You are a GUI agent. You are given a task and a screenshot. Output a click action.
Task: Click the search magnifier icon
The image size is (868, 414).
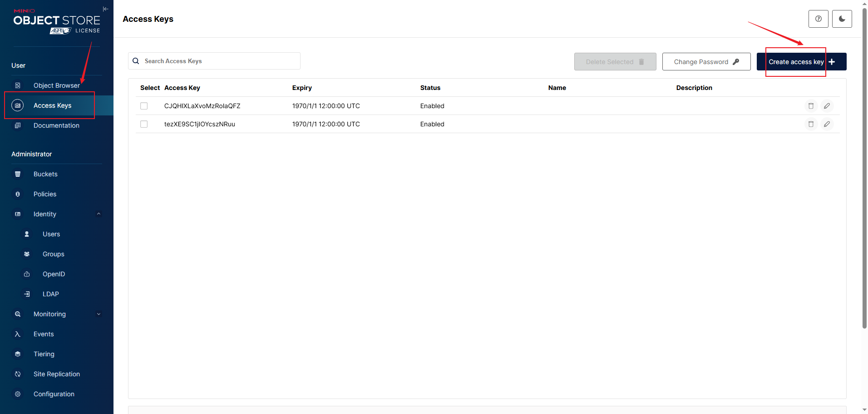point(136,61)
